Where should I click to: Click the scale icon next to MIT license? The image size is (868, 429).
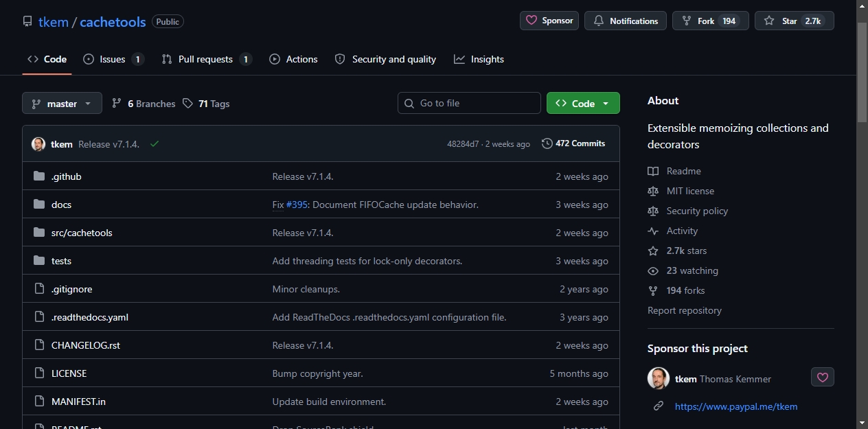coord(653,191)
